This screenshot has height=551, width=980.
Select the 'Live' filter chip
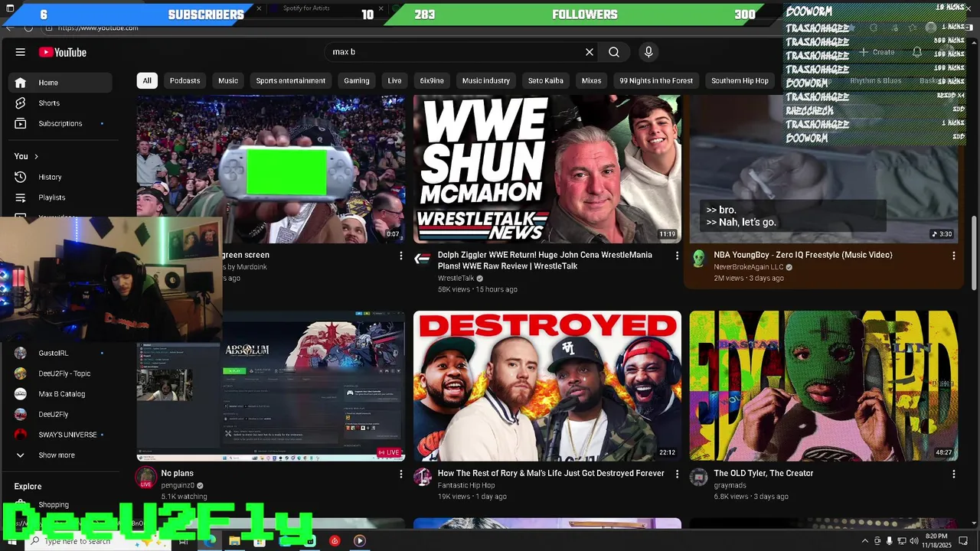point(394,80)
